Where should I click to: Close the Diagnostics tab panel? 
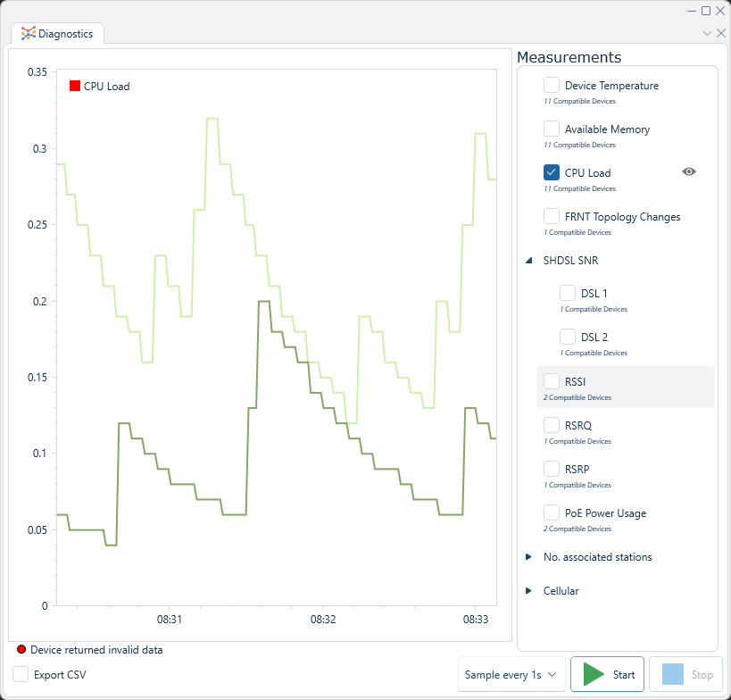point(721,33)
